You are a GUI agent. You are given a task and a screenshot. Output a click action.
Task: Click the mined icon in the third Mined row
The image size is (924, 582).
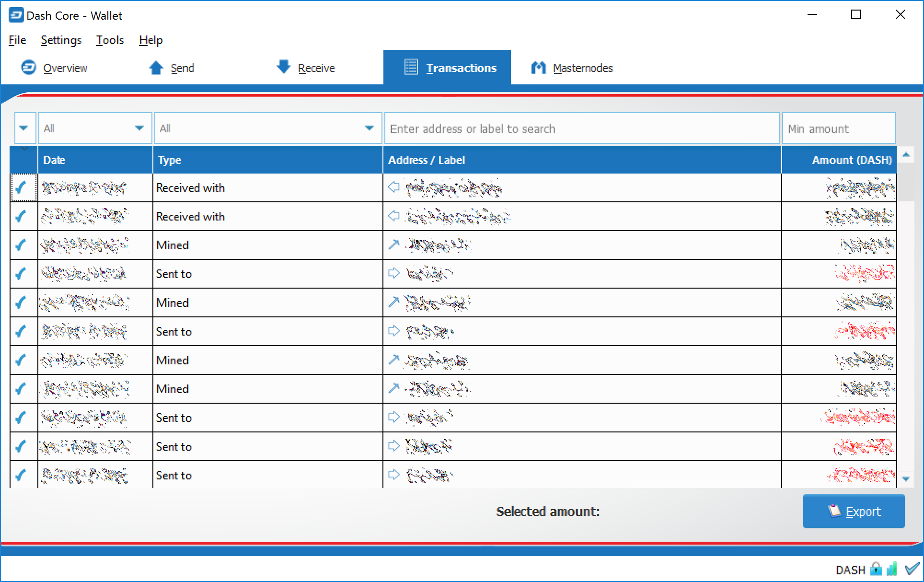click(393, 360)
